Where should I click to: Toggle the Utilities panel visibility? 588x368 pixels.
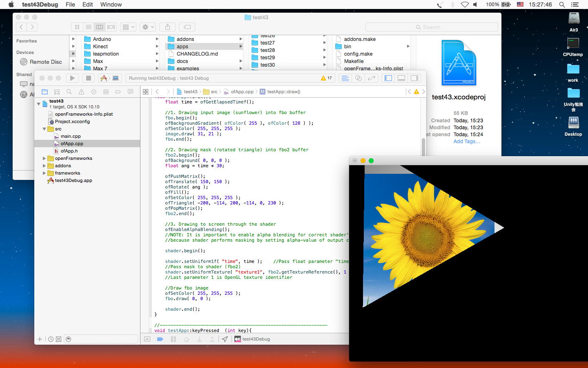click(414, 78)
